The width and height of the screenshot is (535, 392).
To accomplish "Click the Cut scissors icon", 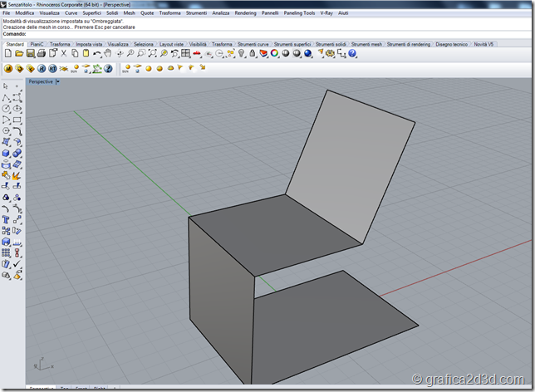I will [x=63, y=54].
